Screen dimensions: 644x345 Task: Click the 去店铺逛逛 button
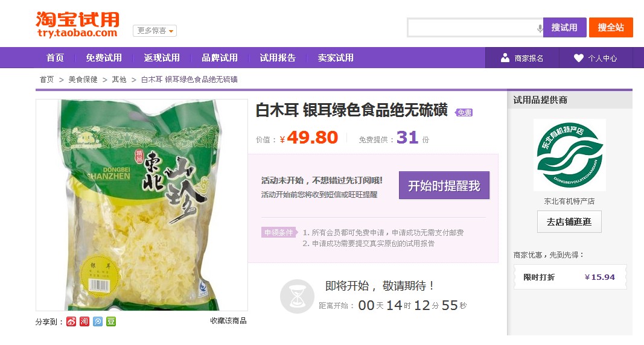pyautogui.click(x=569, y=221)
